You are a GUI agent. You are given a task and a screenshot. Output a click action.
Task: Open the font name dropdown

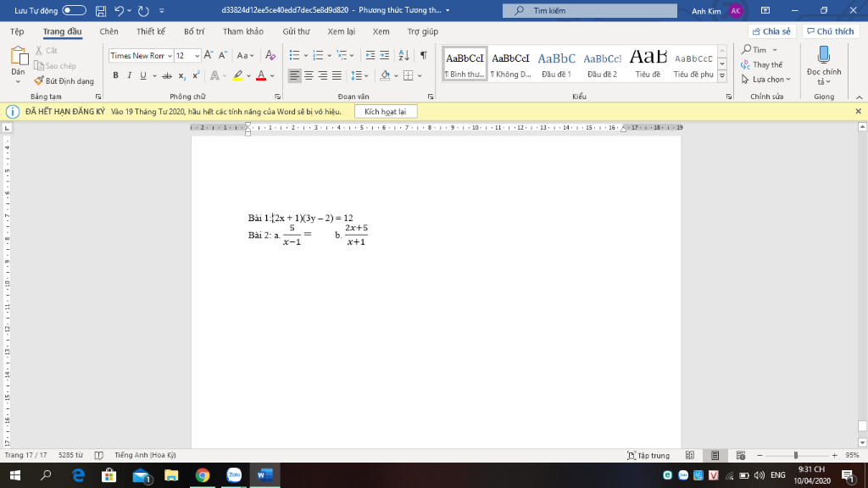click(x=170, y=56)
